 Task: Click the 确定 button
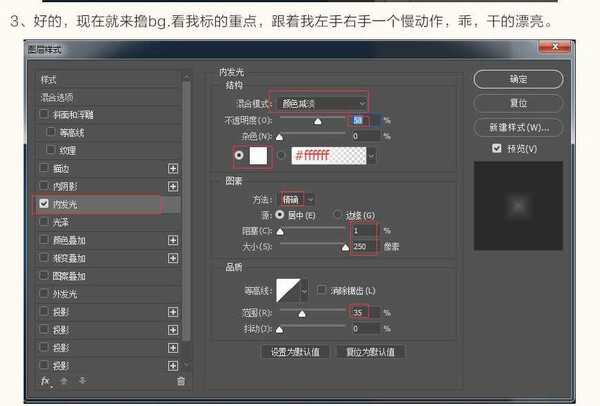click(518, 78)
